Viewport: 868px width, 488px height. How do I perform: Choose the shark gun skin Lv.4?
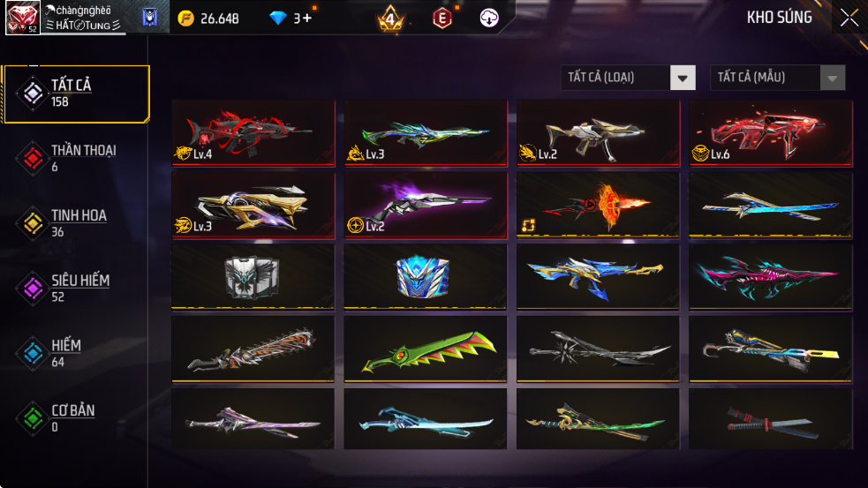tap(253, 133)
